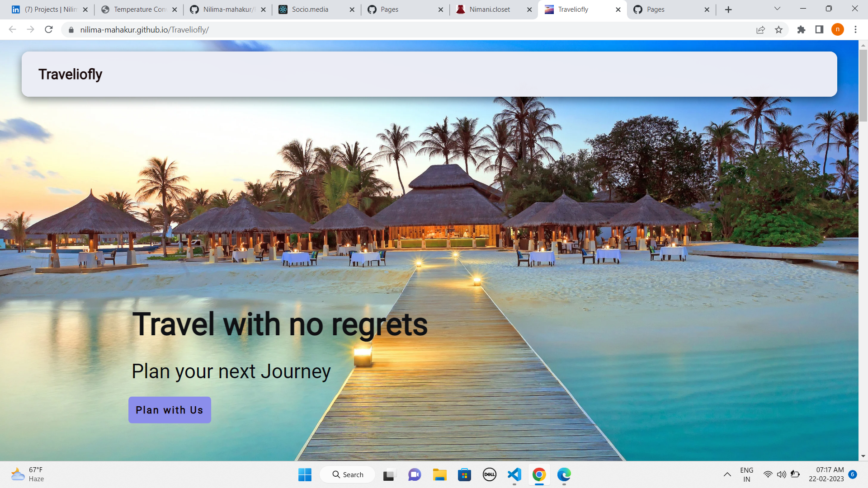Switch to the Socio.media tab
Image resolution: width=868 pixels, height=488 pixels.
[310, 9]
